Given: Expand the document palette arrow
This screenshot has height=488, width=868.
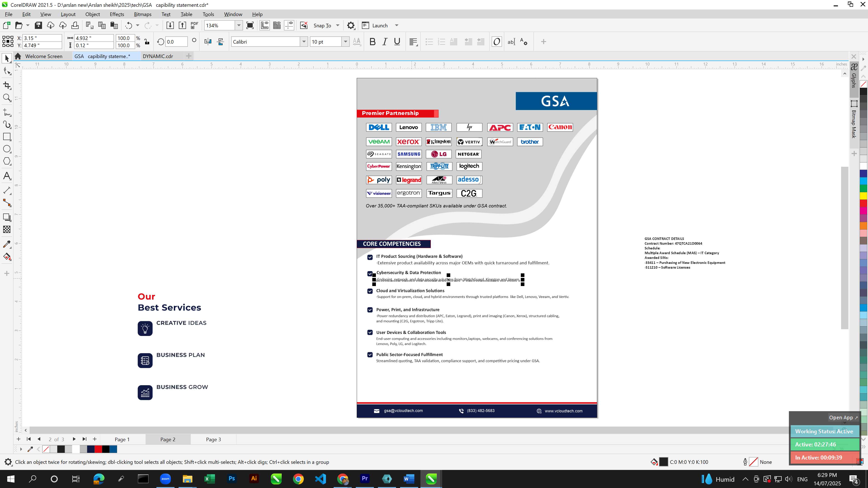Looking at the screenshot, I should click(x=21, y=449).
